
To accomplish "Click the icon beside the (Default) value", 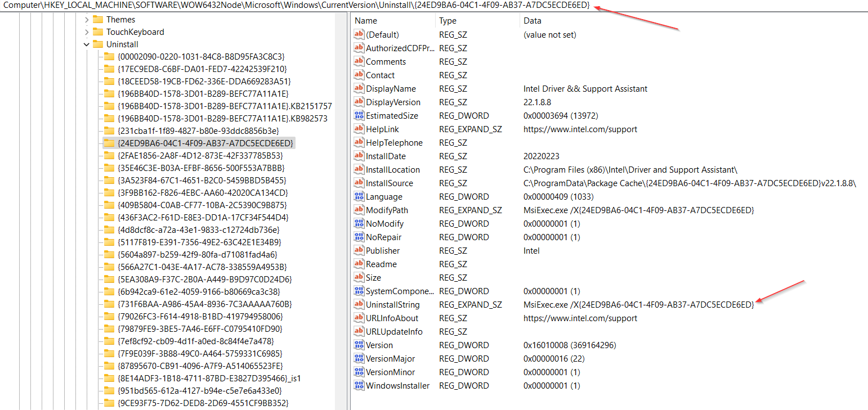I will (359, 35).
